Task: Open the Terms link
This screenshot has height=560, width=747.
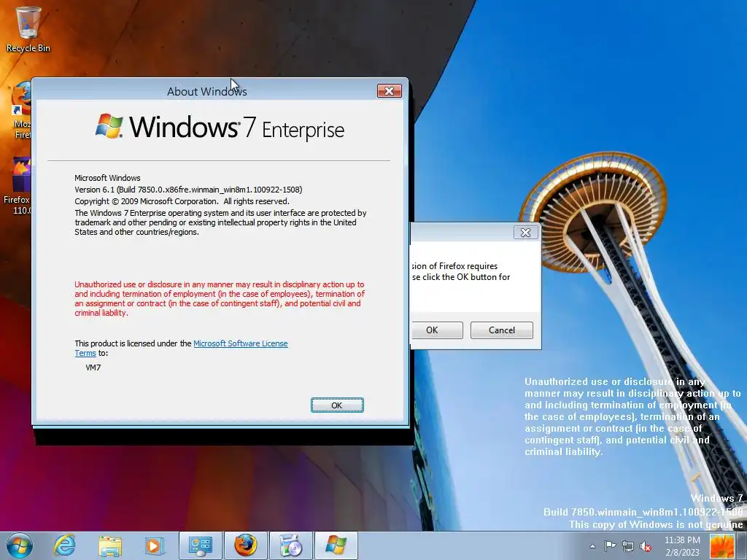Action: coord(85,353)
